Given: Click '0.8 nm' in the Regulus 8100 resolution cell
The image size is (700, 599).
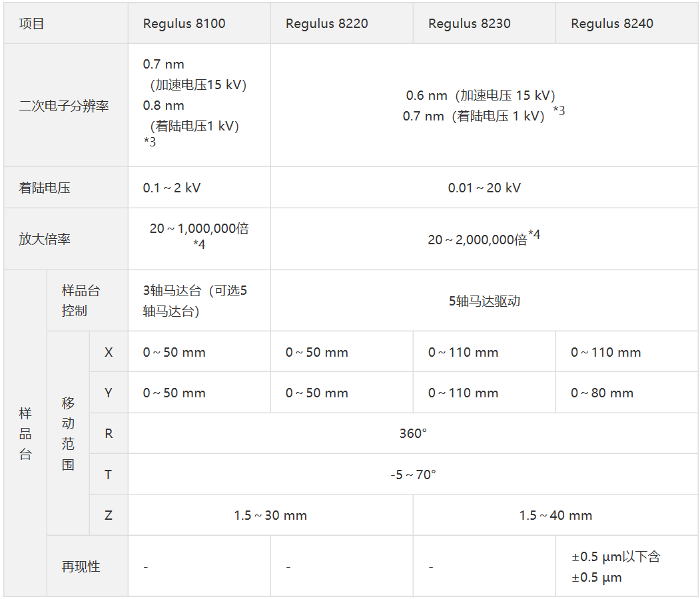Looking at the screenshot, I should pyautogui.click(x=163, y=106).
